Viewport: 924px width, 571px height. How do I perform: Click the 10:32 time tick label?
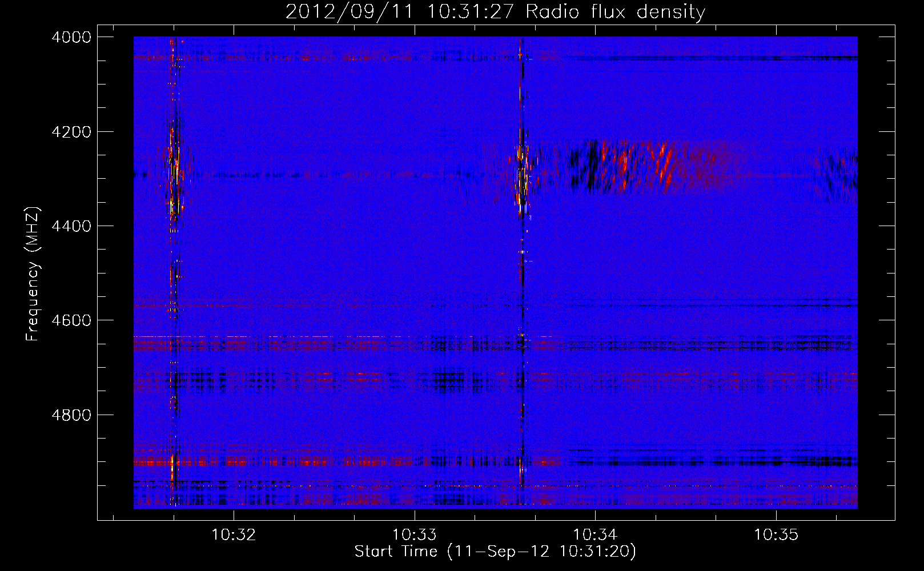tap(234, 535)
